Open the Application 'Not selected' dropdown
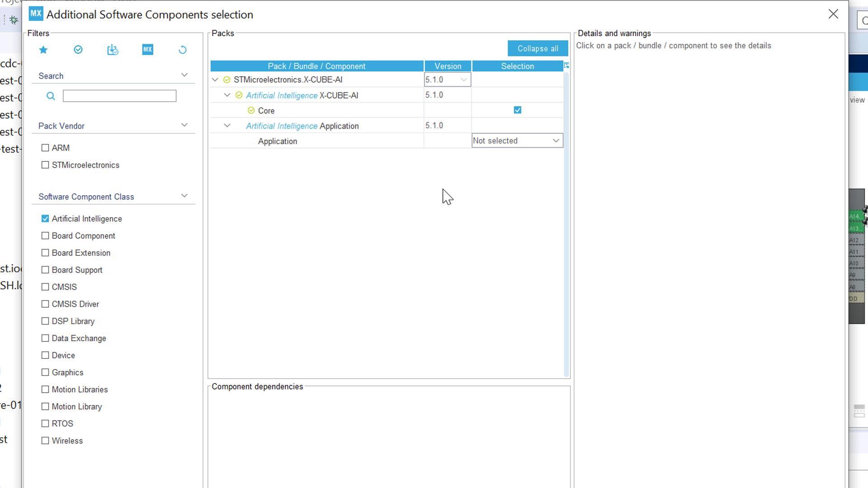Viewport: 868px width, 488px height. pyautogui.click(x=517, y=141)
